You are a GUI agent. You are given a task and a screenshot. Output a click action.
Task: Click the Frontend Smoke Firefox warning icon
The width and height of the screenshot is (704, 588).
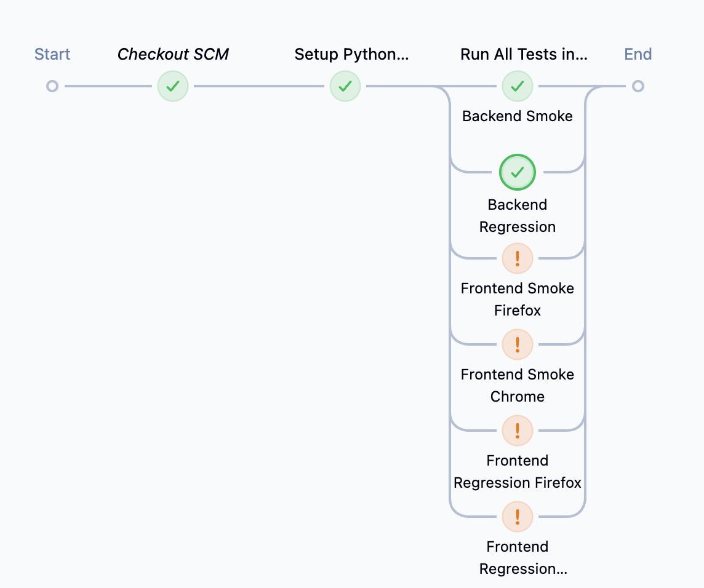(517, 258)
